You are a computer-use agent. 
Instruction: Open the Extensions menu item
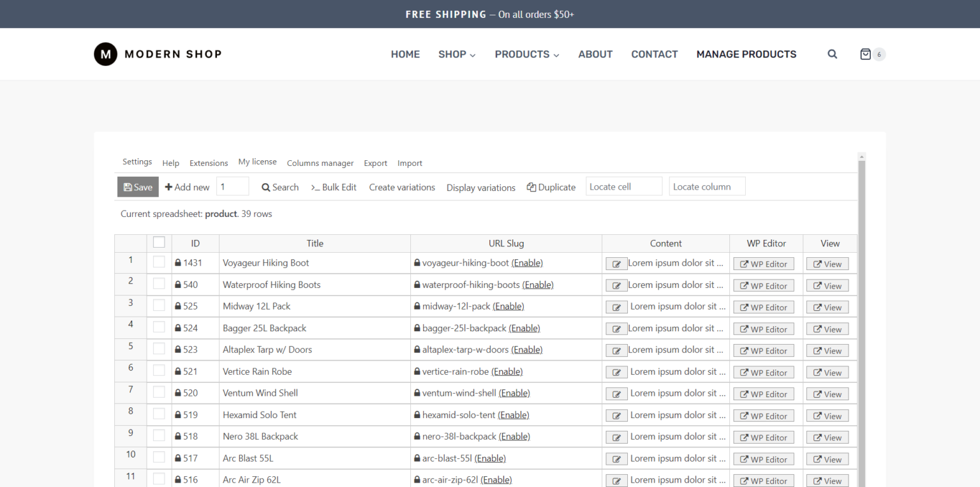[x=209, y=163]
